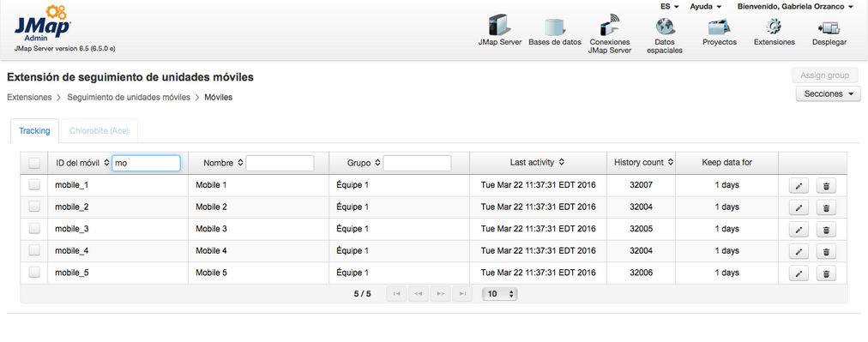Screen dimensions: 868x342
Task: Click the history count value 32006
Action: [x=641, y=273]
